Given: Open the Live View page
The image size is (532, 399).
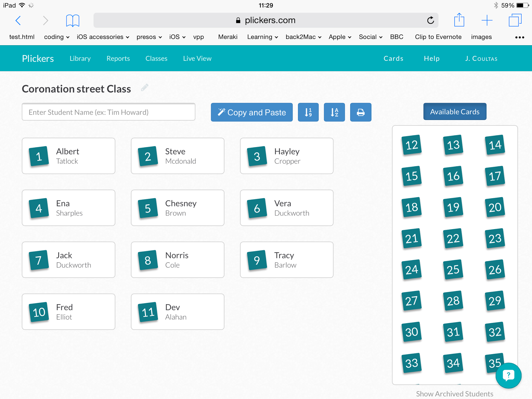Looking at the screenshot, I should [197, 58].
